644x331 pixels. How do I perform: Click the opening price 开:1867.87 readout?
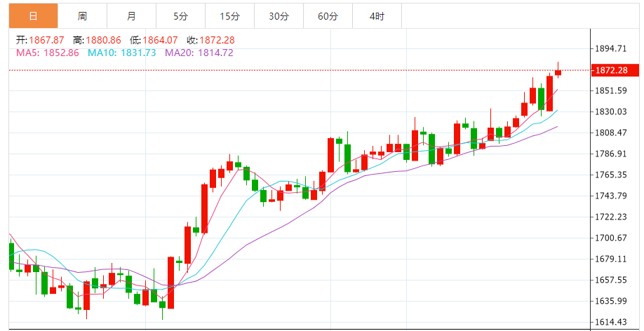click(x=40, y=40)
